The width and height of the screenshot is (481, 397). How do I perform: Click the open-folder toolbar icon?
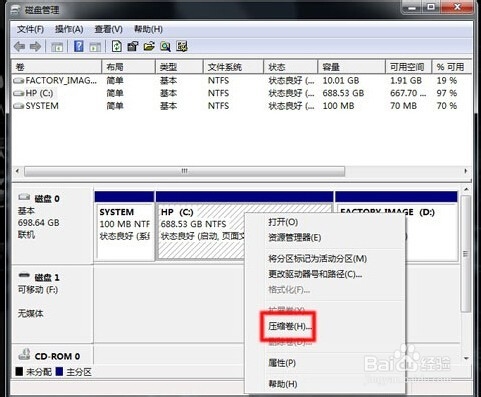click(149, 46)
